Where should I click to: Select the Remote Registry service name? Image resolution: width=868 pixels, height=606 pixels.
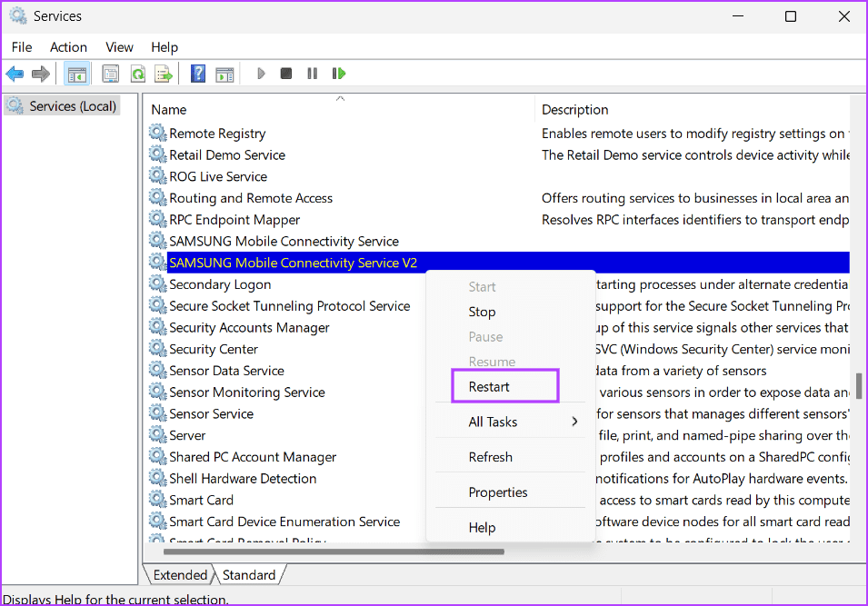click(217, 134)
